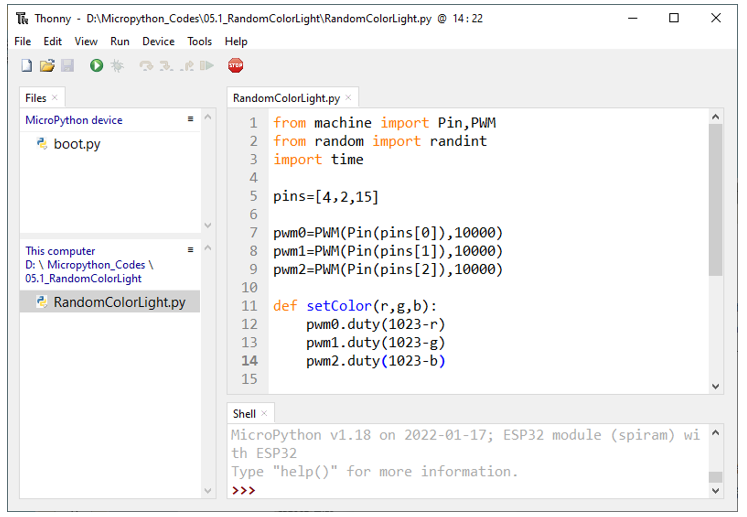Click code line 'pins=[4,2,15]'
The height and width of the screenshot is (517, 747).
click(x=326, y=196)
